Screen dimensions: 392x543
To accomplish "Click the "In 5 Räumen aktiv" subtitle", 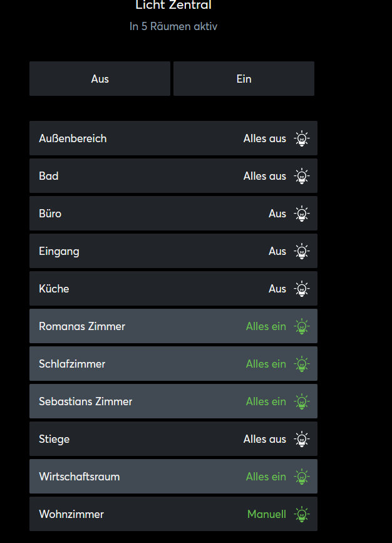I will (x=173, y=26).
